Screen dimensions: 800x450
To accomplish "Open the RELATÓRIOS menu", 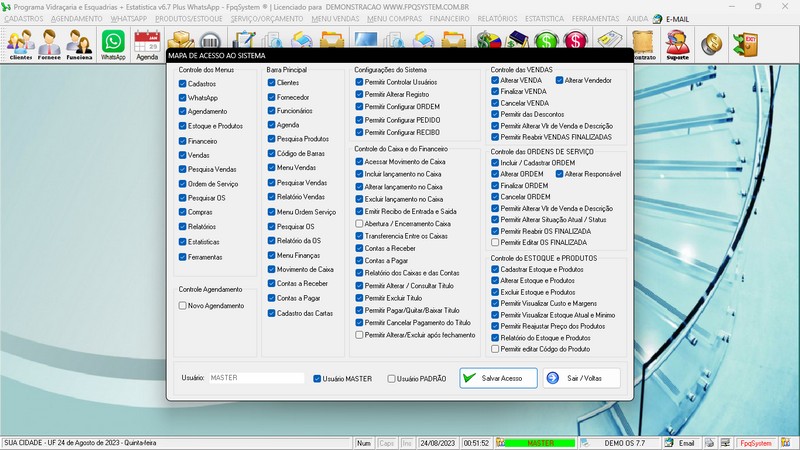I will click(x=497, y=18).
